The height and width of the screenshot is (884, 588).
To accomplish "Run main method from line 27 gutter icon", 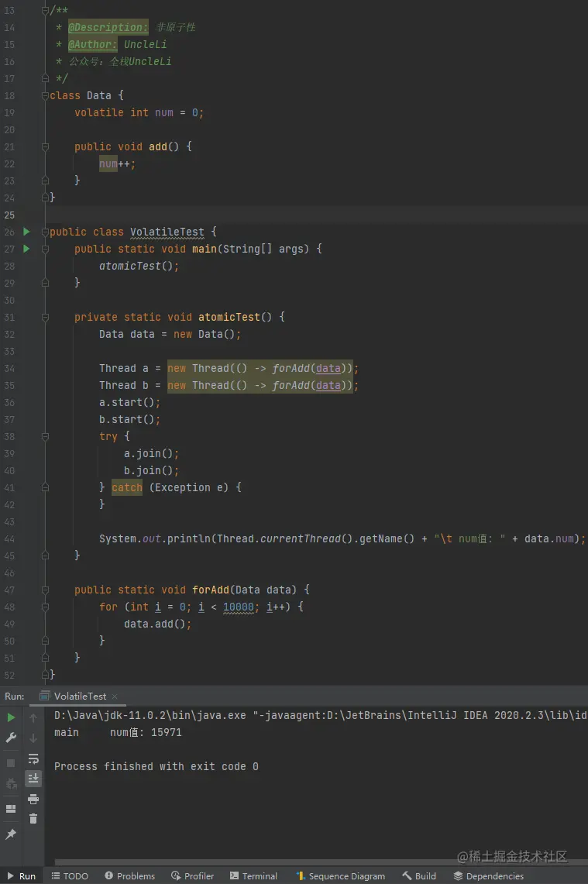I will coord(26,248).
